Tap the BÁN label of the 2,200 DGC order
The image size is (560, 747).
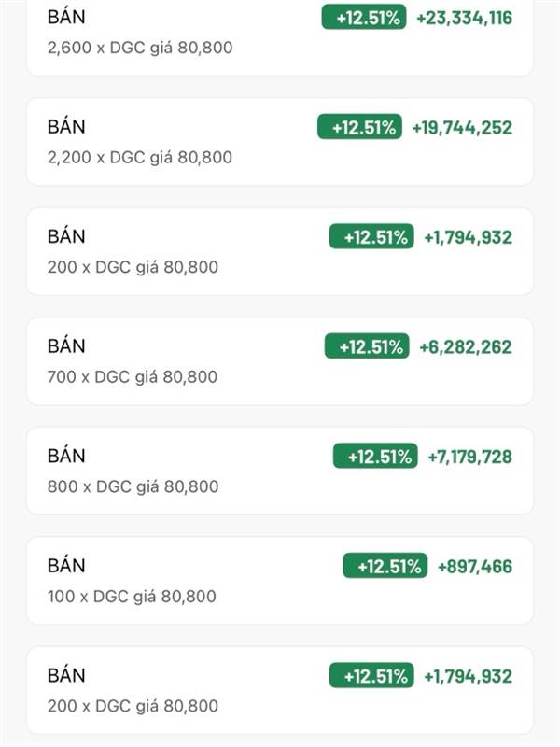tap(66, 127)
